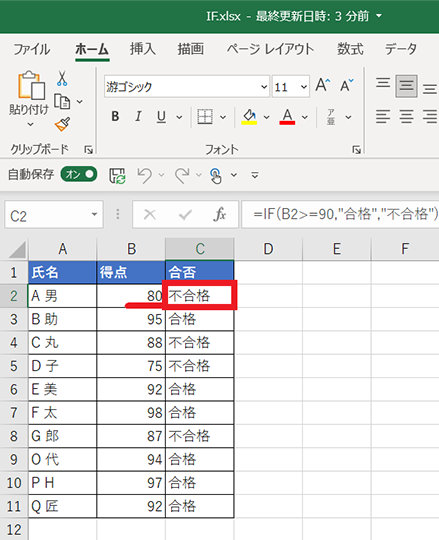Expand the Copy options arrow
The image size is (439, 540).
(x=80, y=102)
